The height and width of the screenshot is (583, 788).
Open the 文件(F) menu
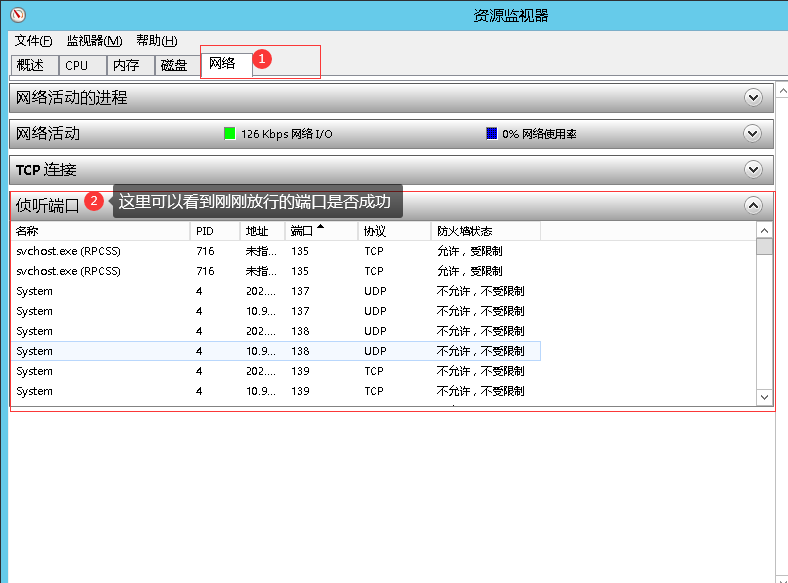click(33, 41)
